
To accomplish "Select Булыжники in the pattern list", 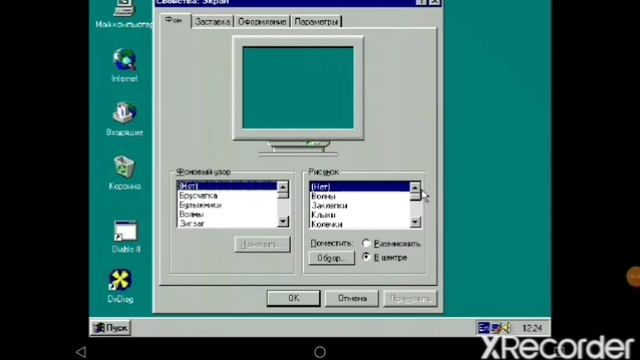I will coord(227,205).
